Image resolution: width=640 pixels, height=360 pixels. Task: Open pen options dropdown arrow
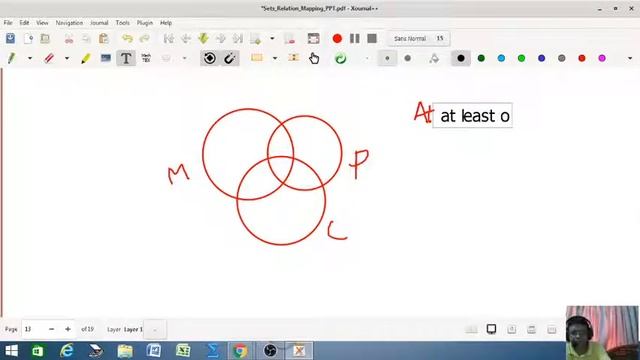(x=30, y=58)
